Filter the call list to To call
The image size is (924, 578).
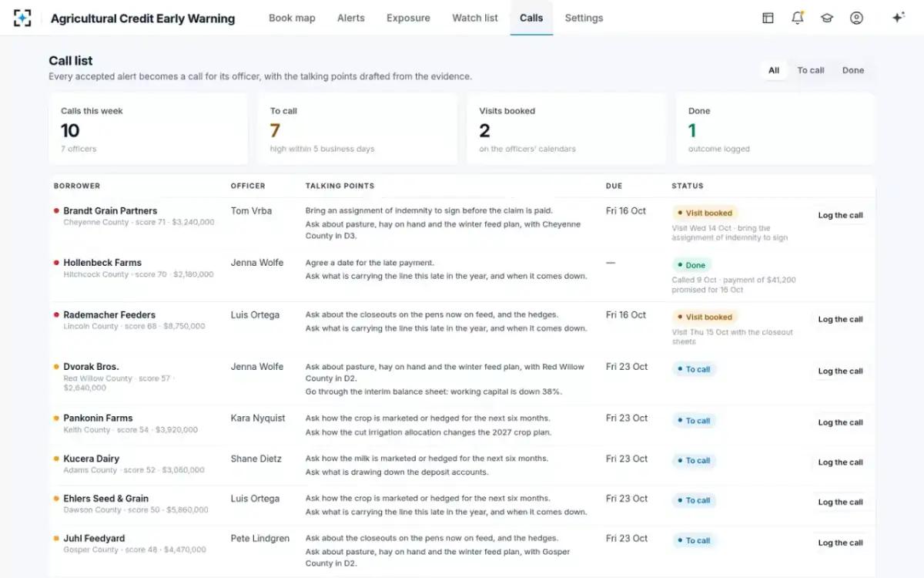pyautogui.click(x=811, y=70)
